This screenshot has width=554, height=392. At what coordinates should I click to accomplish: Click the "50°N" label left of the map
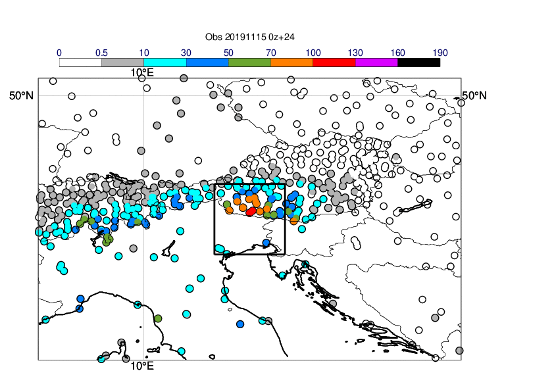21,96
